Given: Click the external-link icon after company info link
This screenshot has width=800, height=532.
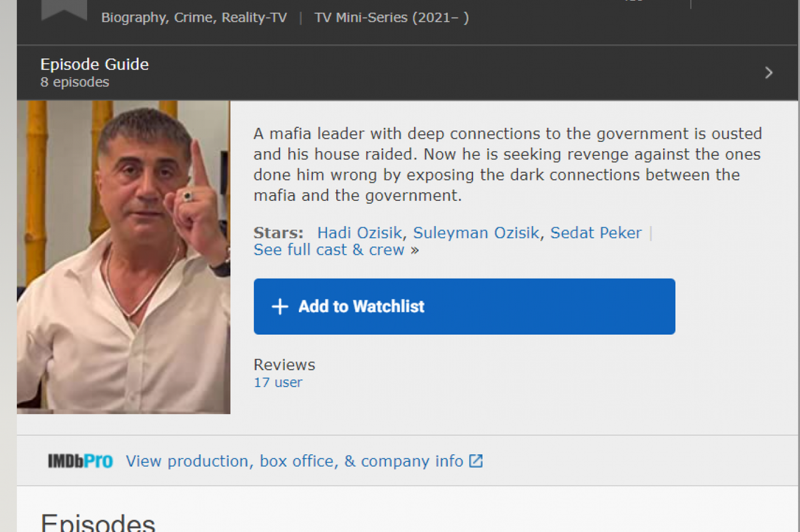Looking at the screenshot, I should pyautogui.click(x=475, y=461).
